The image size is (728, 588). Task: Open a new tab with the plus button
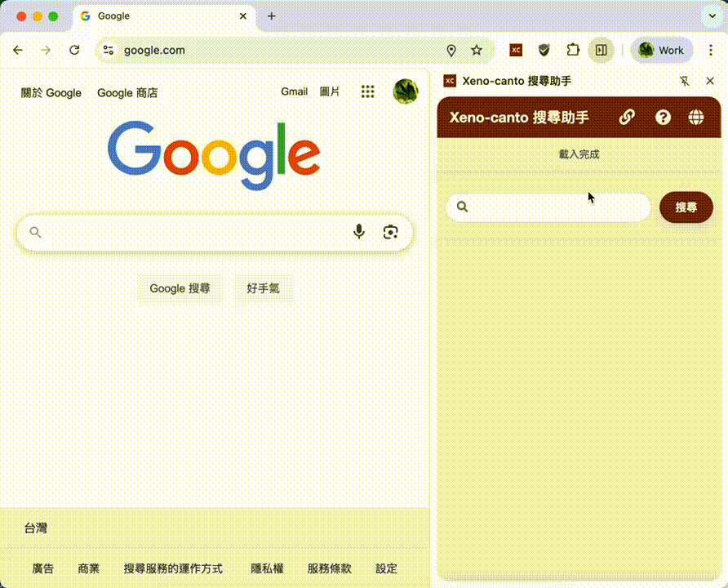pyautogui.click(x=272, y=16)
